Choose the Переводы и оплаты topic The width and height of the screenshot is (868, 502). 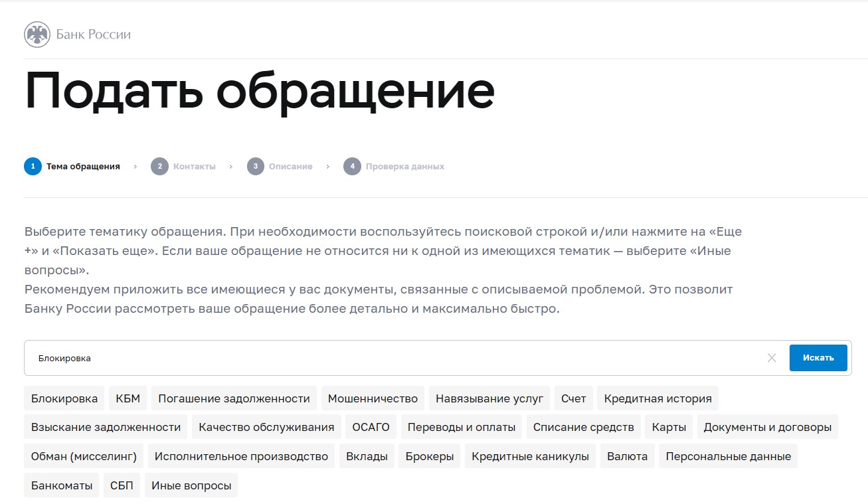462,427
